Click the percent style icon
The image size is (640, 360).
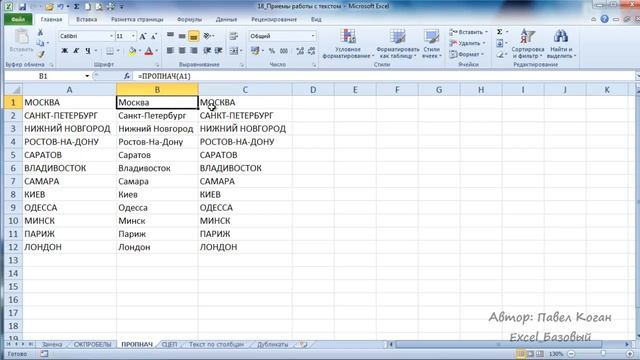coord(272,51)
